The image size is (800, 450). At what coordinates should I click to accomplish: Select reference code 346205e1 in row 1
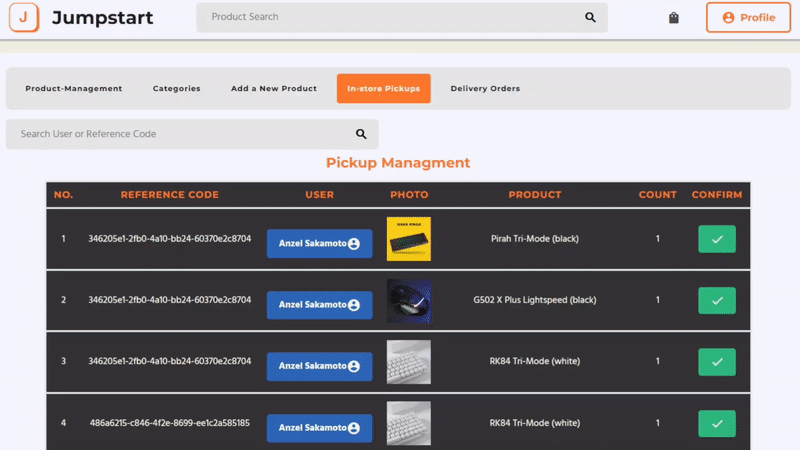tap(170, 239)
